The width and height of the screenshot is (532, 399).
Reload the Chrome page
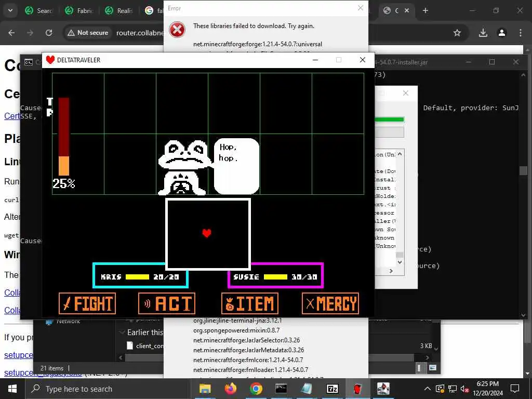point(49,33)
